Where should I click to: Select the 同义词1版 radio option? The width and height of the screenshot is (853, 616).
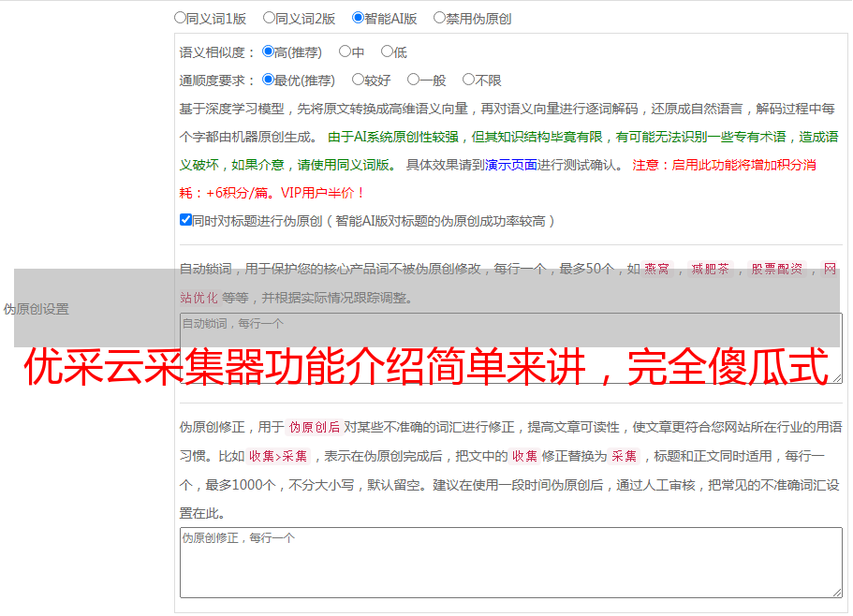click(180, 18)
